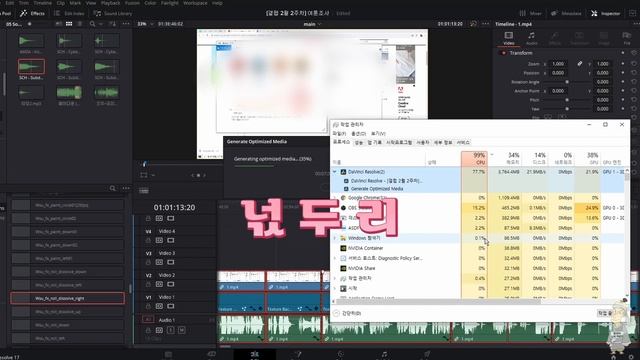Solo the Audio 1 track
This screenshot has width=640, height=360.
pos(171,330)
